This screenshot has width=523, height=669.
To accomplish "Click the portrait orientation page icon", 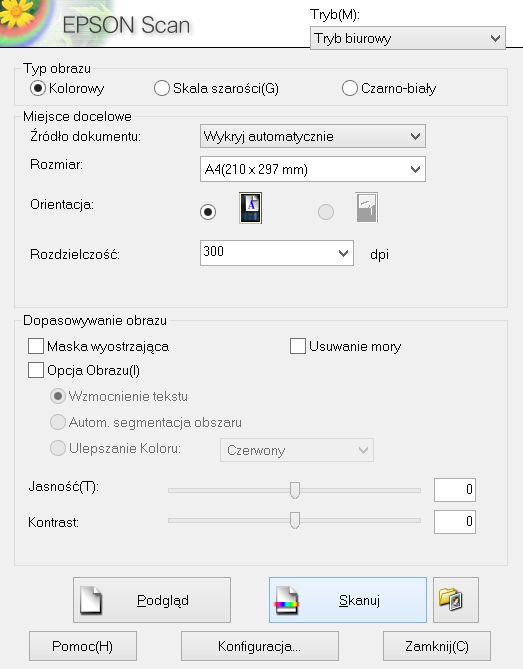I will coord(250,208).
